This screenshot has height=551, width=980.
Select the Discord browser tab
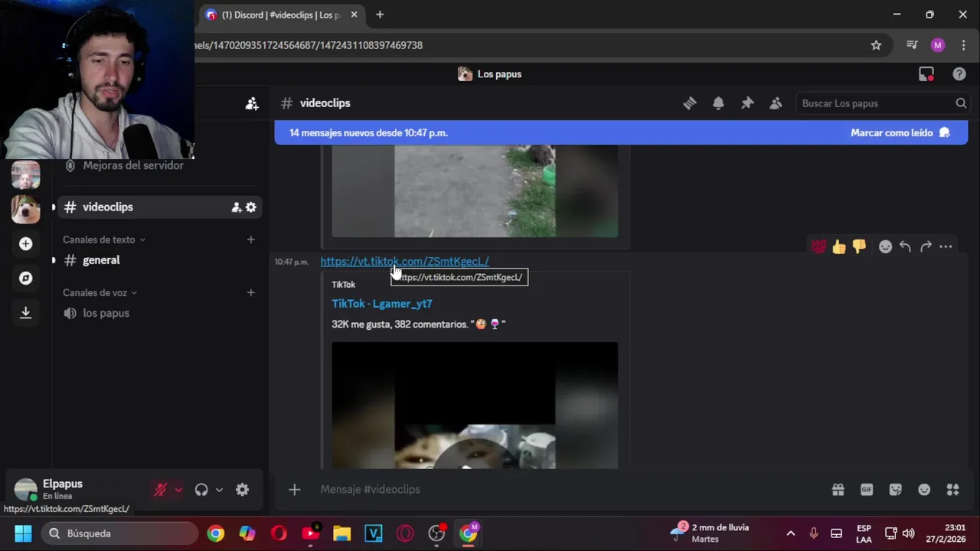pos(281,15)
